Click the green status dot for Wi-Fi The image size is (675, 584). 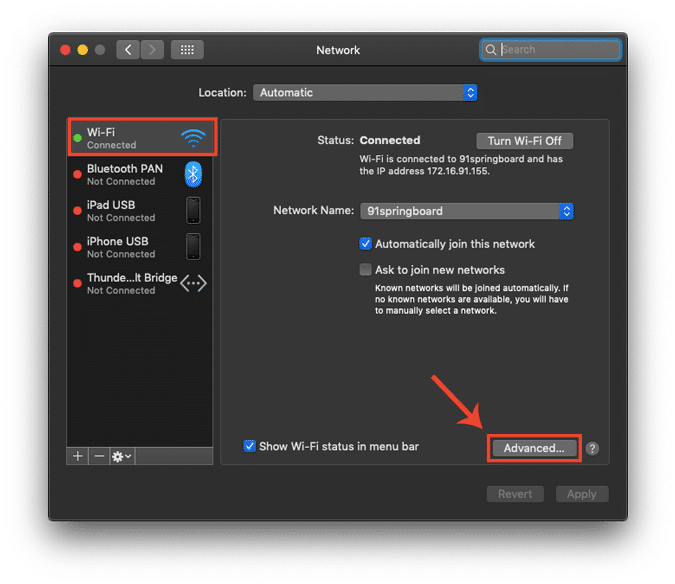coord(77,138)
